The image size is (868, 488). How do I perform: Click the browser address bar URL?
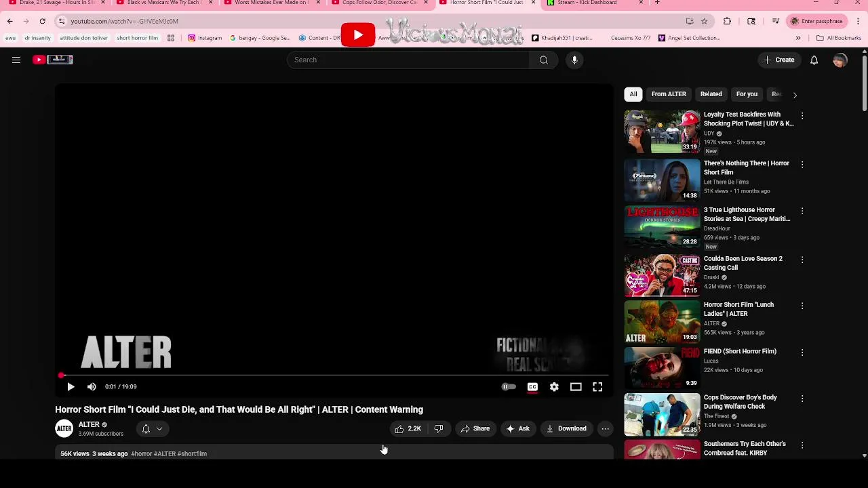click(x=124, y=21)
